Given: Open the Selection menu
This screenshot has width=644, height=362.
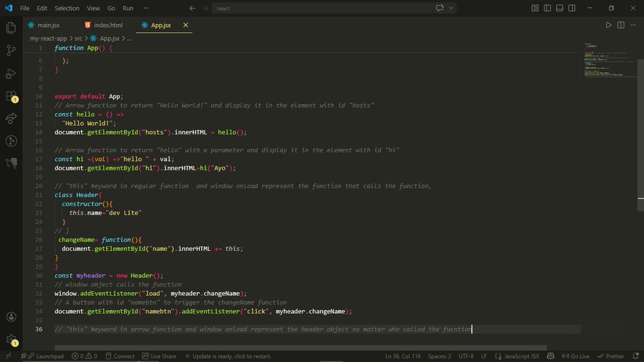Looking at the screenshot, I should tap(67, 8).
